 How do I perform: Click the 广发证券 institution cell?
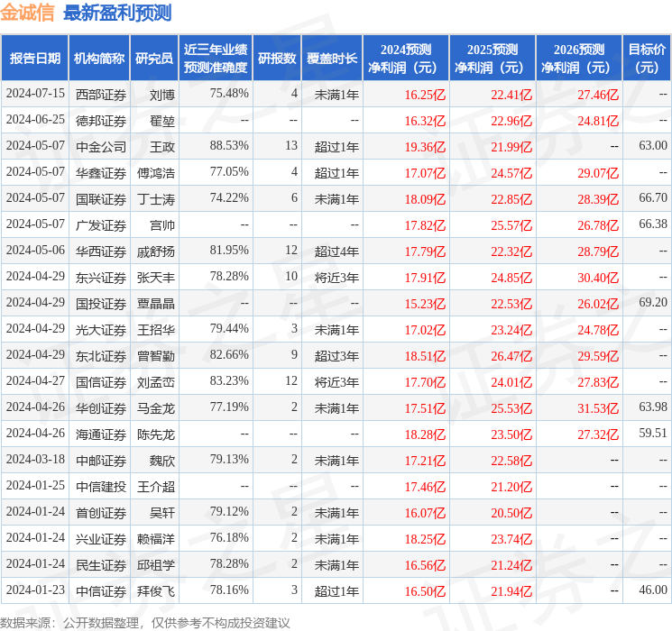(101, 224)
